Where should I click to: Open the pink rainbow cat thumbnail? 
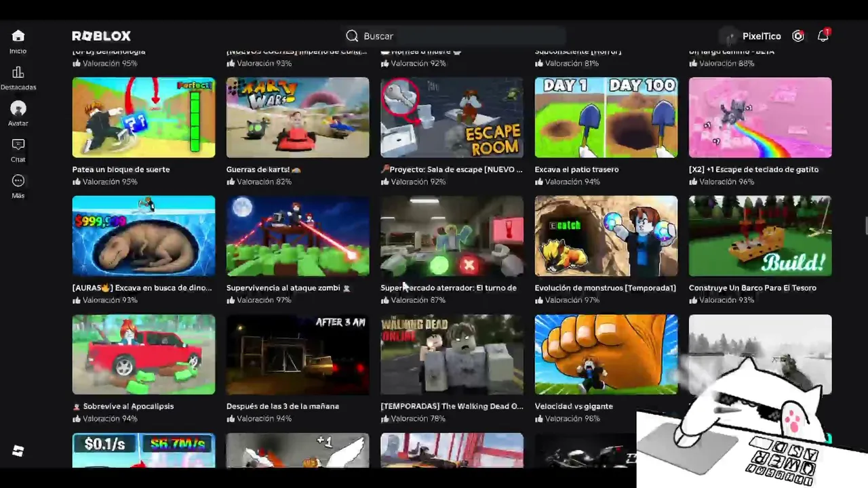tap(760, 117)
